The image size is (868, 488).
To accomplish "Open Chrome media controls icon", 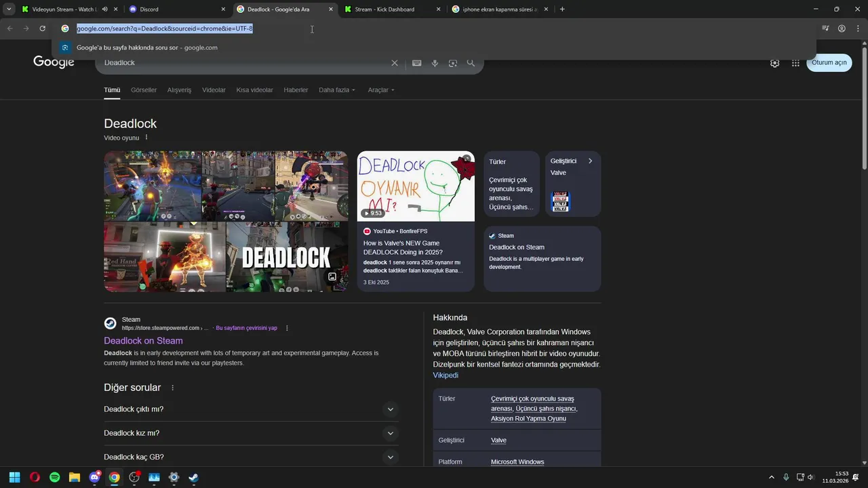I will click(825, 28).
